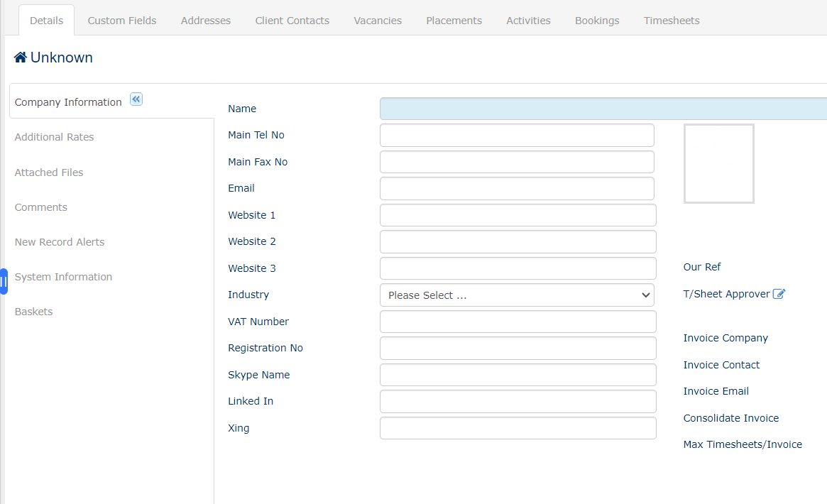Image resolution: width=827 pixels, height=504 pixels.
Task: Switch to the Custom Fields tab
Action: (122, 21)
